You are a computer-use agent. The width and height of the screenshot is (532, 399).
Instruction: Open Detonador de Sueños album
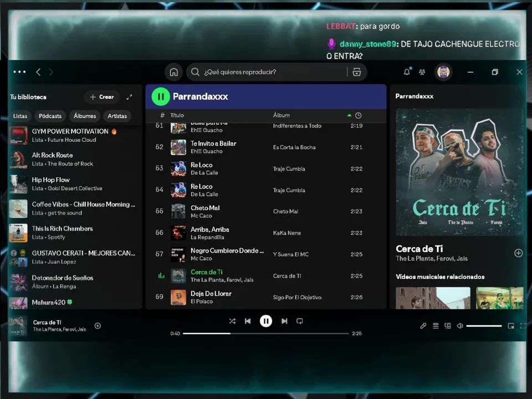[x=75, y=282]
